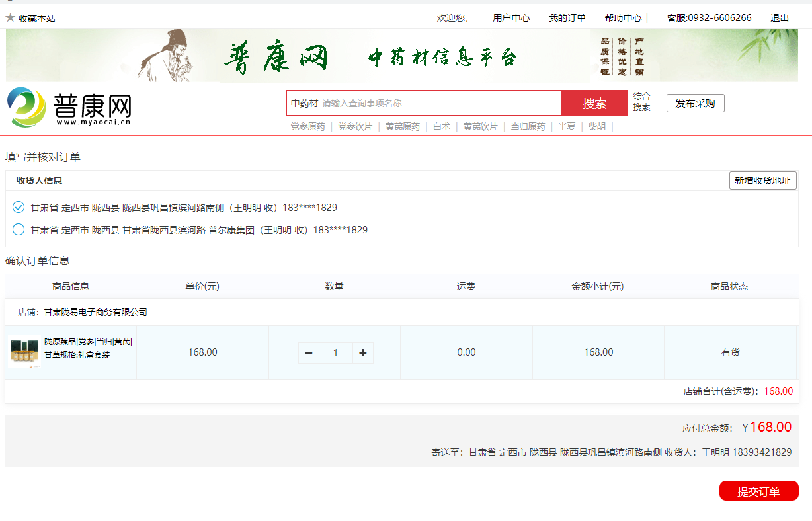The image size is (812, 521).
Task: Open 我的订单 in the top navigation
Action: click(567, 18)
